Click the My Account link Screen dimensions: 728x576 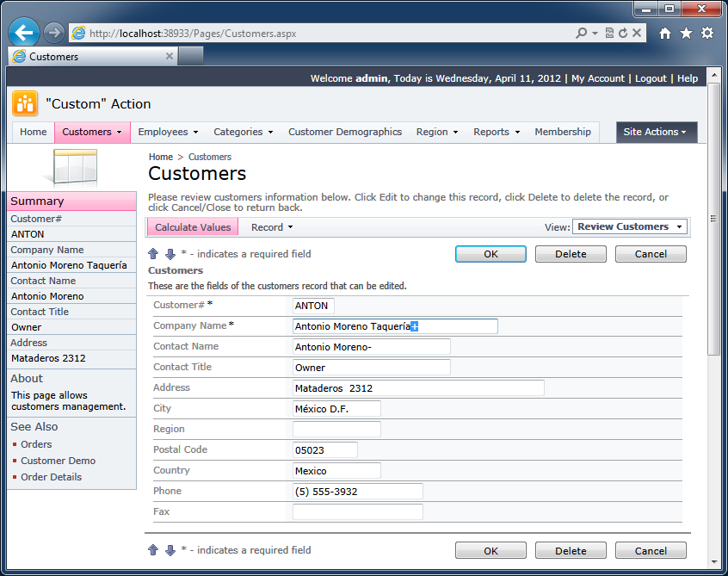coord(598,78)
